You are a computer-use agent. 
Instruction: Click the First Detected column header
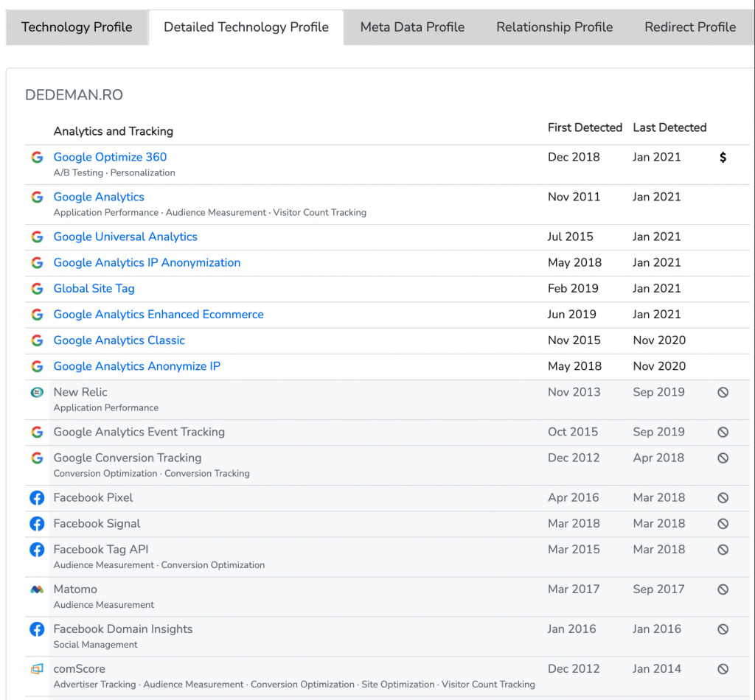pyautogui.click(x=585, y=127)
